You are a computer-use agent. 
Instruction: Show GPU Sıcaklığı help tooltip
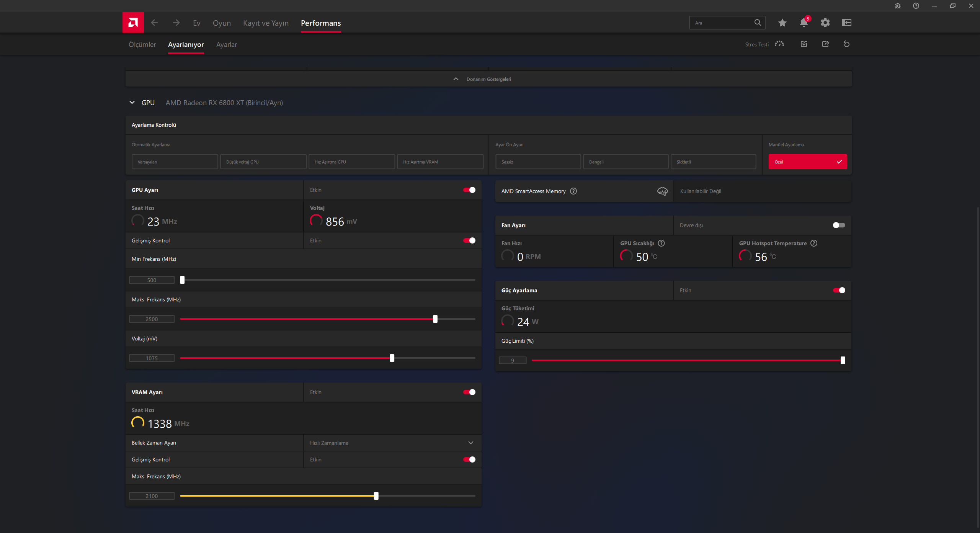[661, 243]
